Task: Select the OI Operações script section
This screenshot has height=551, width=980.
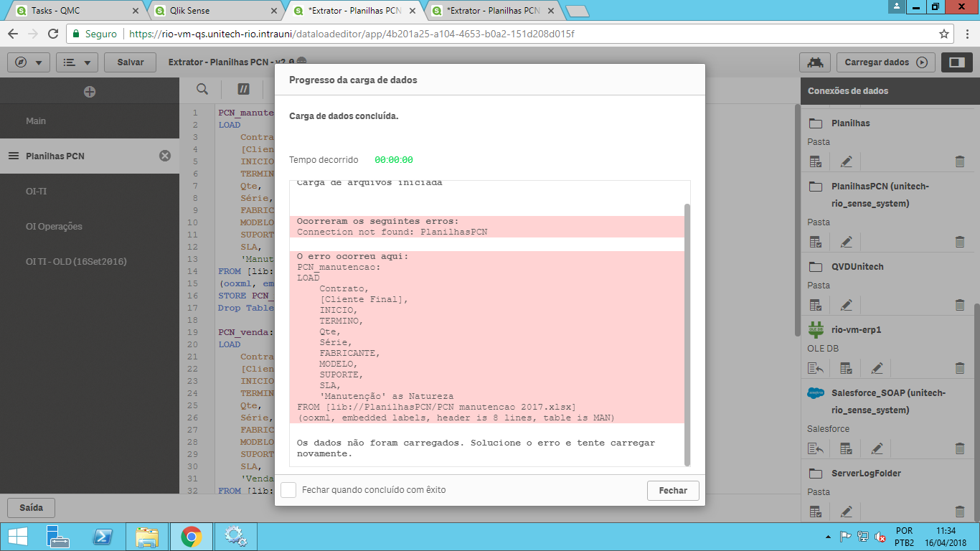Action: pyautogui.click(x=90, y=226)
